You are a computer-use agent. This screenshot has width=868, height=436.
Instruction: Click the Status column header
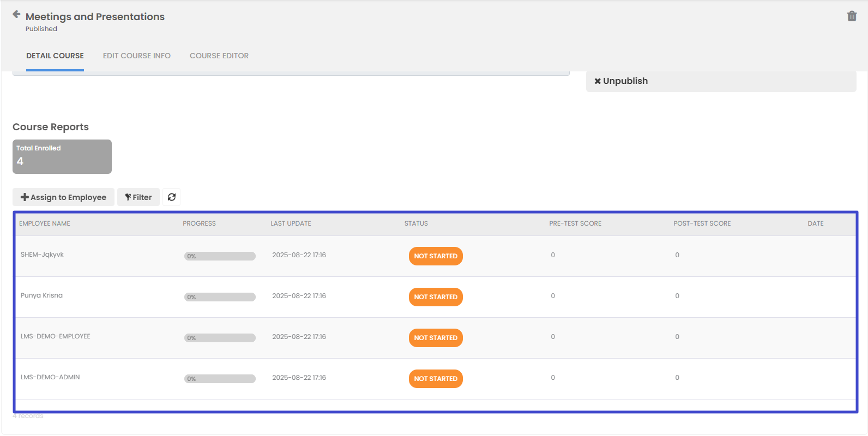pyautogui.click(x=416, y=223)
